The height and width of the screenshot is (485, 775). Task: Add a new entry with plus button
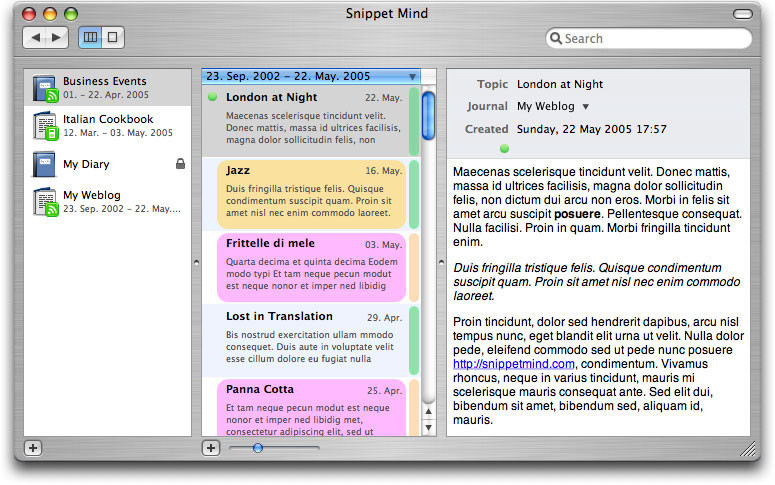point(211,448)
